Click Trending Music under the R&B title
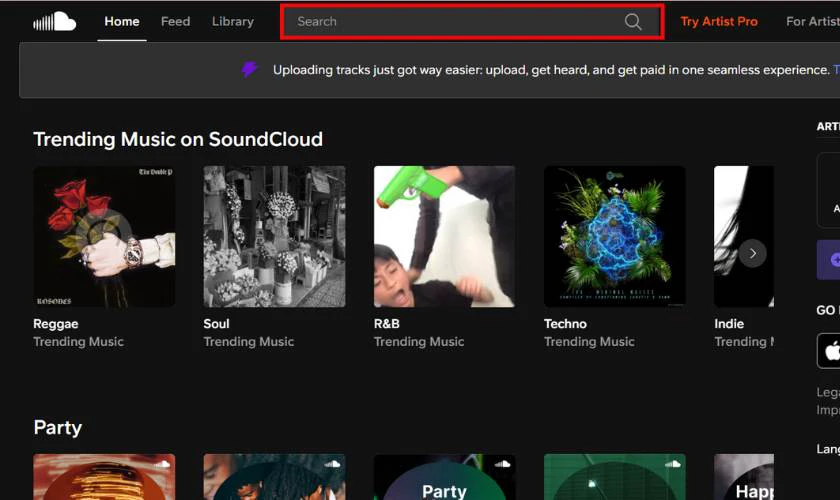Screen dimensions: 840x500 pyautogui.click(x=419, y=341)
